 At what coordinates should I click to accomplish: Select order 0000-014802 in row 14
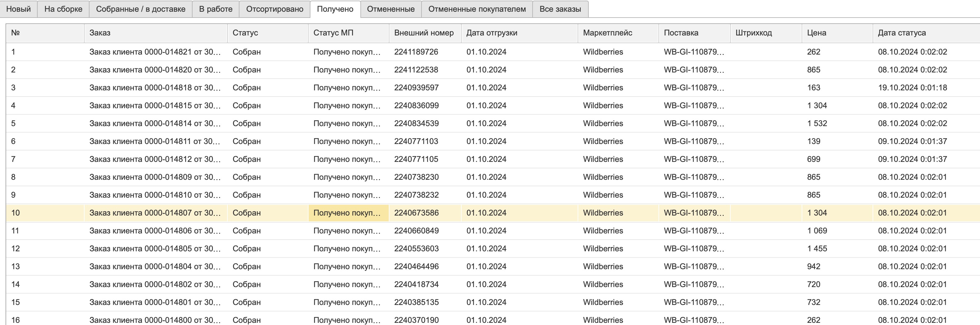pyautogui.click(x=156, y=284)
